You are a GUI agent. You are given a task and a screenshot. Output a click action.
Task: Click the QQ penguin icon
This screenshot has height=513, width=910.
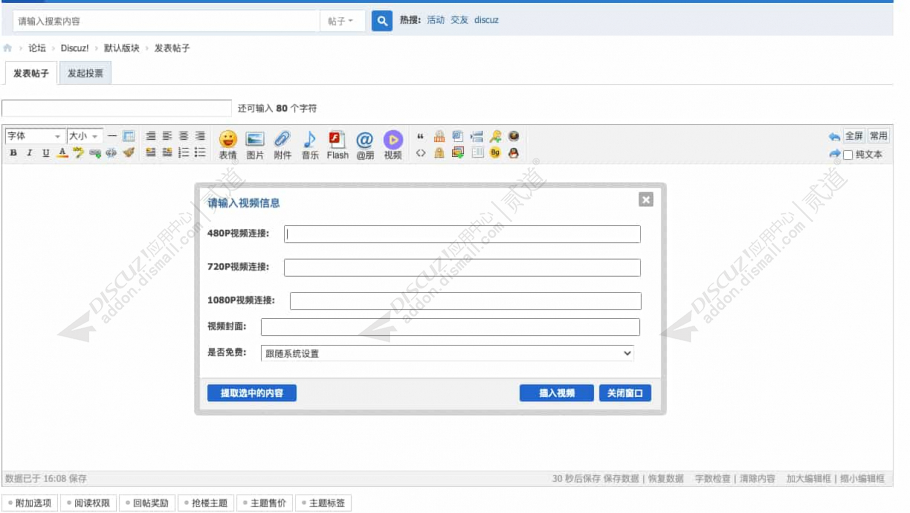tap(514, 153)
